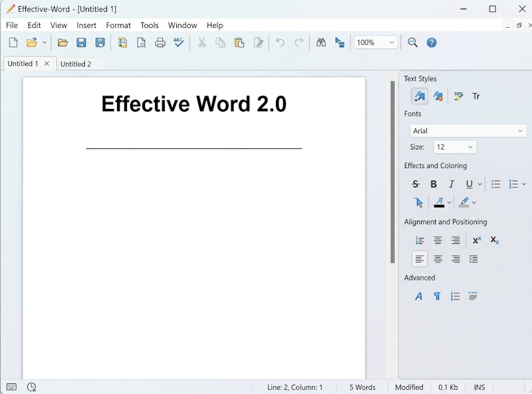The height and width of the screenshot is (394, 532).
Task: Open the zoom percentage dropdown
Action: (x=375, y=42)
